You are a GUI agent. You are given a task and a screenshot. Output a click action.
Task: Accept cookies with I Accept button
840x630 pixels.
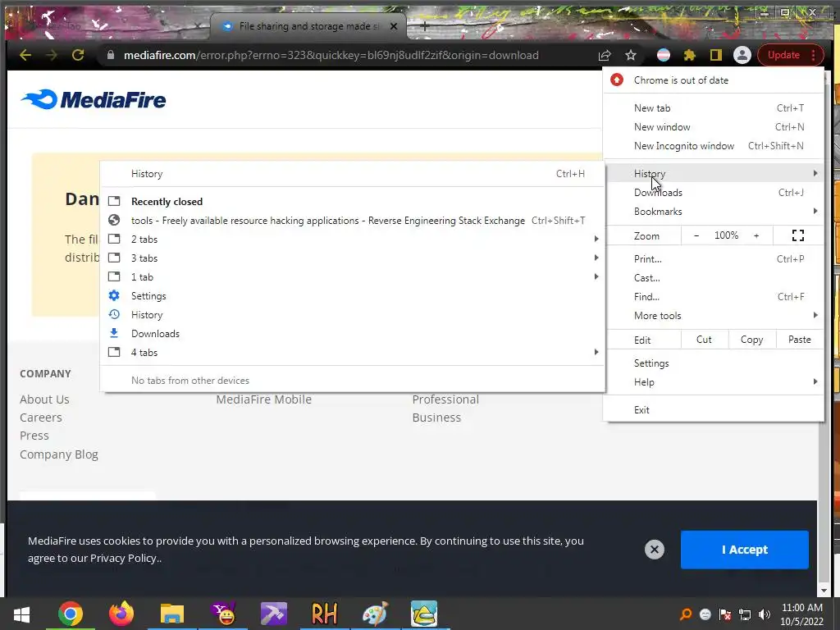point(744,550)
